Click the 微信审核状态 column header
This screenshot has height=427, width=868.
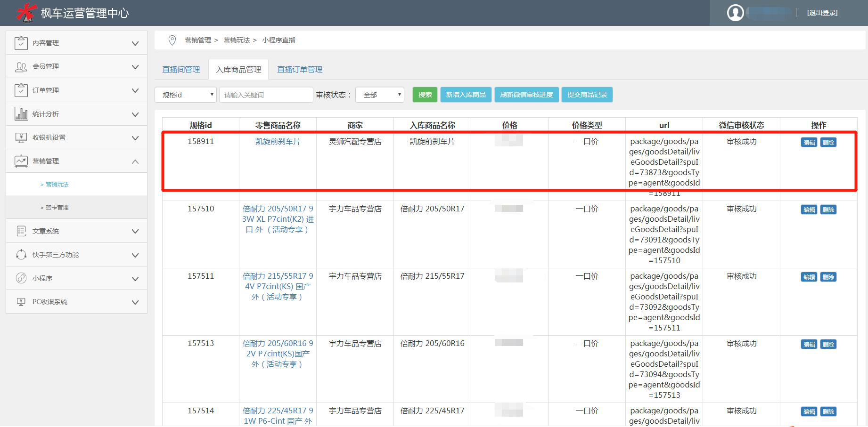pos(741,125)
